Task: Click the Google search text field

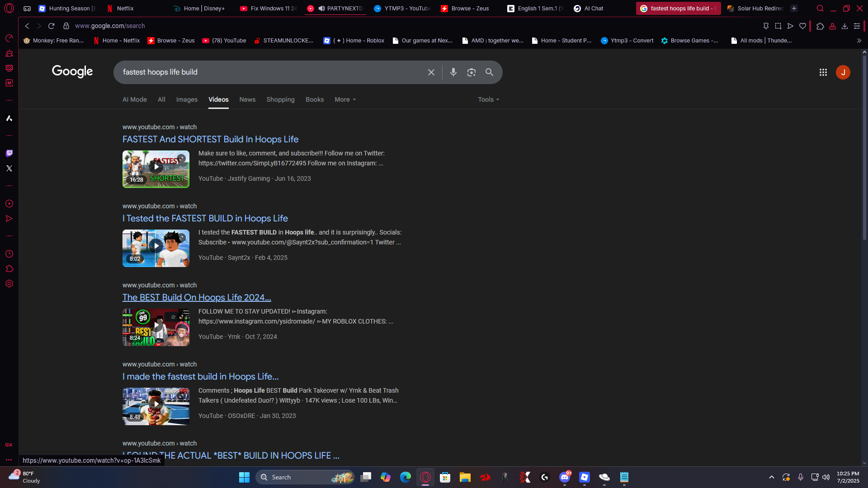Action: tap(271, 72)
